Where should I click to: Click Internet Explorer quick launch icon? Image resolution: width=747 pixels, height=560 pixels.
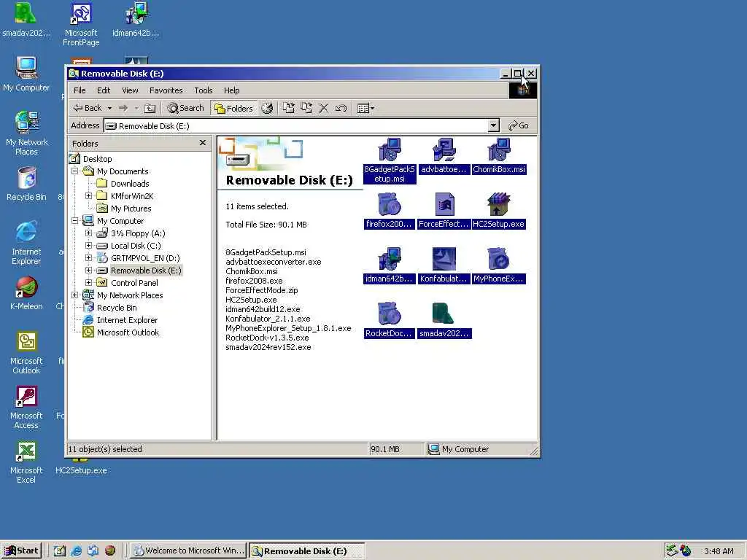pyautogui.click(x=76, y=551)
